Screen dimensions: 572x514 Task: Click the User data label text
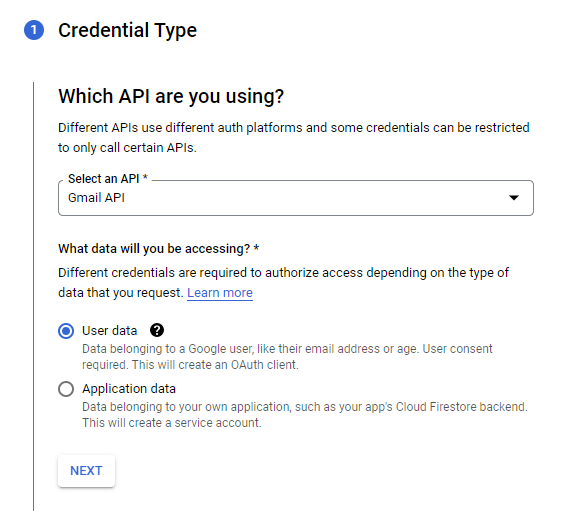tap(109, 331)
